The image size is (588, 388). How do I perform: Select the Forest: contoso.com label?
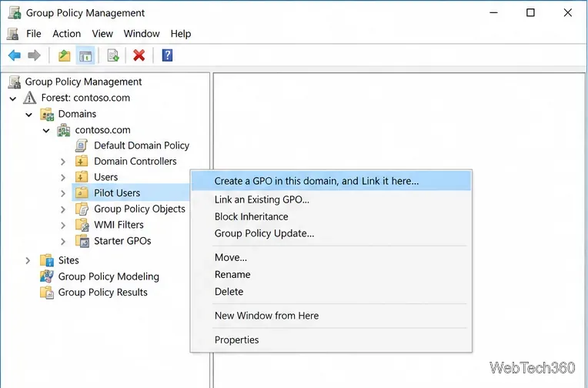click(85, 98)
